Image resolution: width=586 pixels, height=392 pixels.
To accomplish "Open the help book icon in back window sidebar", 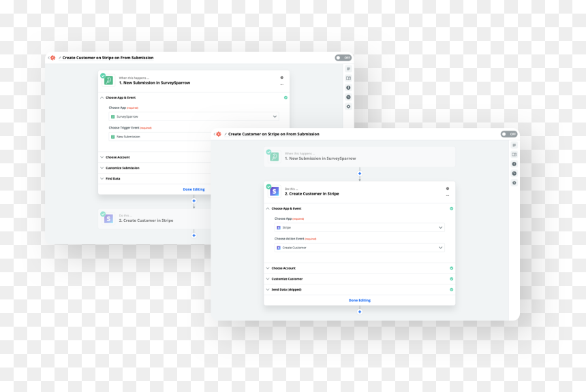I will pyautogui.click(x=348, y=78).
